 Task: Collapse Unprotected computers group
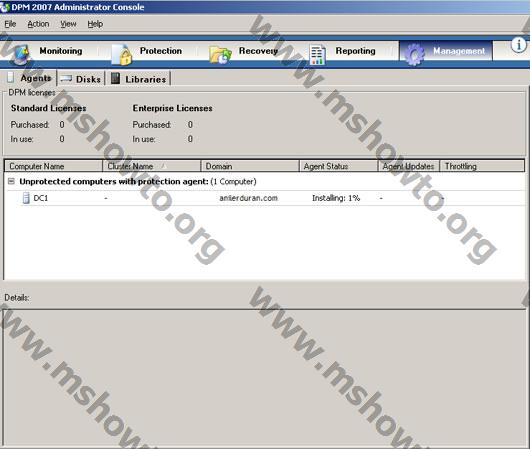[11, 182]
